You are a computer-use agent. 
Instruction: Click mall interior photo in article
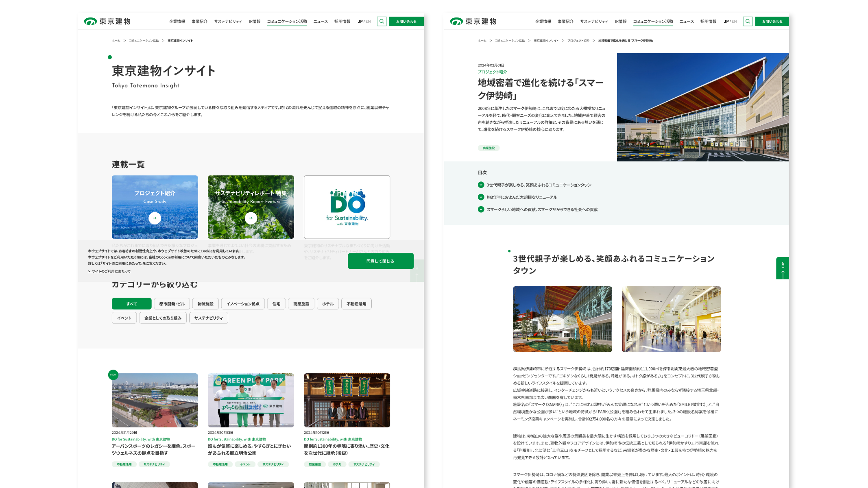pos(671,319)
